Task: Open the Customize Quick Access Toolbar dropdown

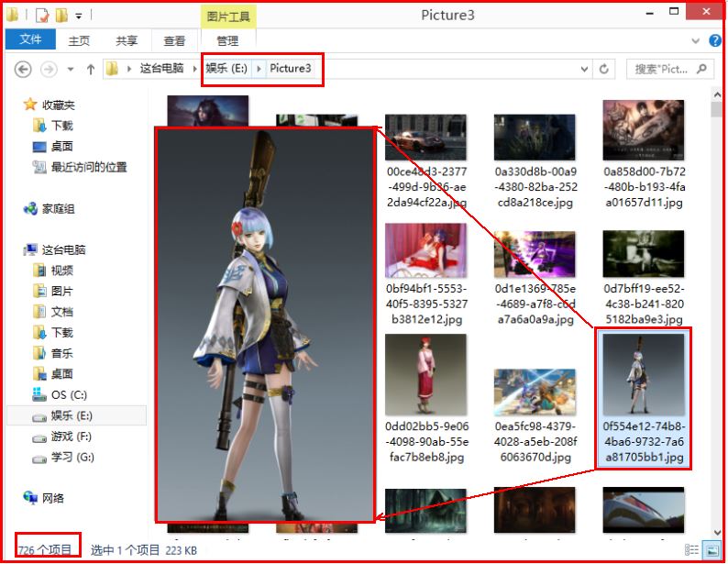Action: (79, 17)
